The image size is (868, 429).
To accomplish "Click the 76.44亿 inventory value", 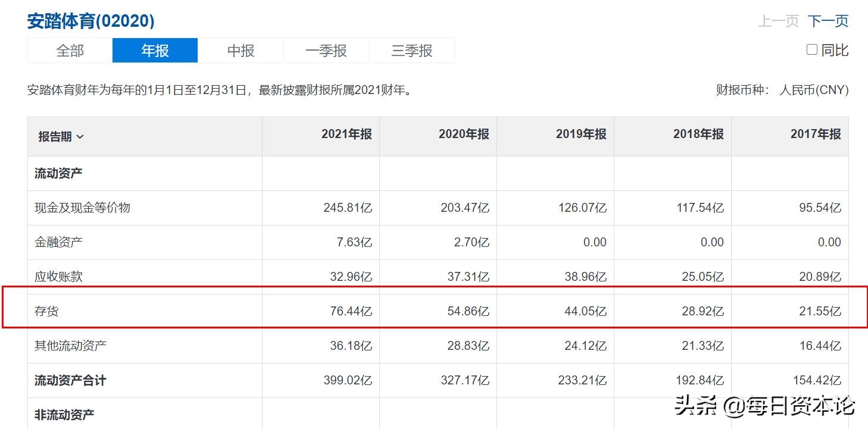I will (351, 311).
